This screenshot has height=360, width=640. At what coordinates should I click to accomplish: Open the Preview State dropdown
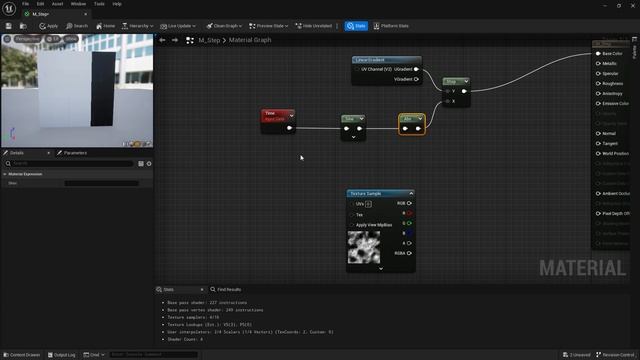click(269, 26)
